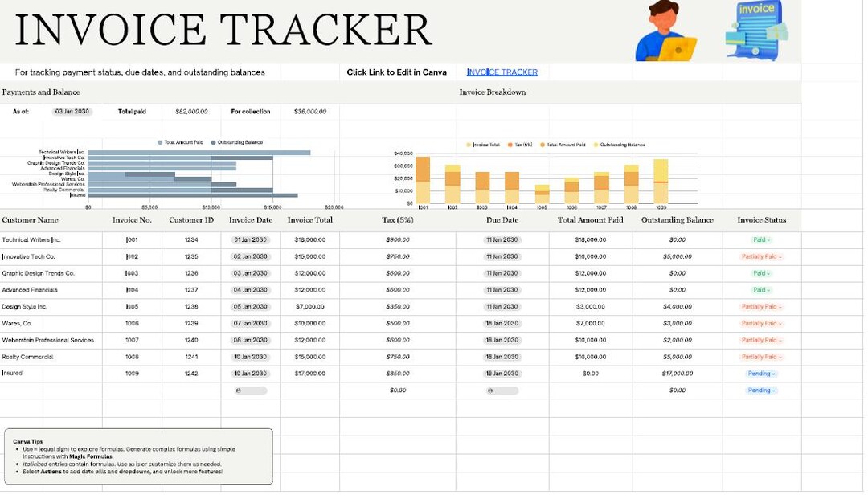
Task: Click Due Date pill for Insured row
Action: click(x=502, y=374)
